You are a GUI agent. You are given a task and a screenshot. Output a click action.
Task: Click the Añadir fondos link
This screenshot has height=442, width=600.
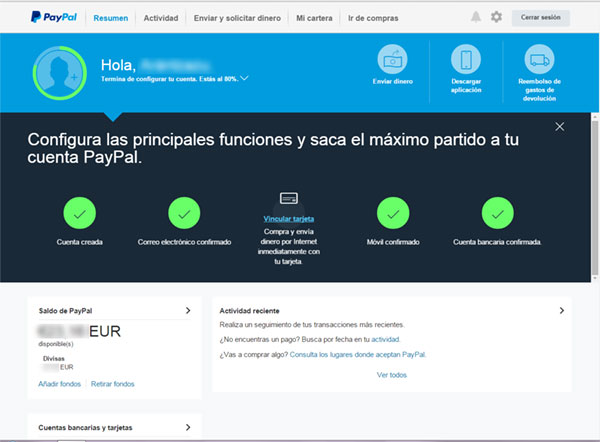[x=59, y=384]
